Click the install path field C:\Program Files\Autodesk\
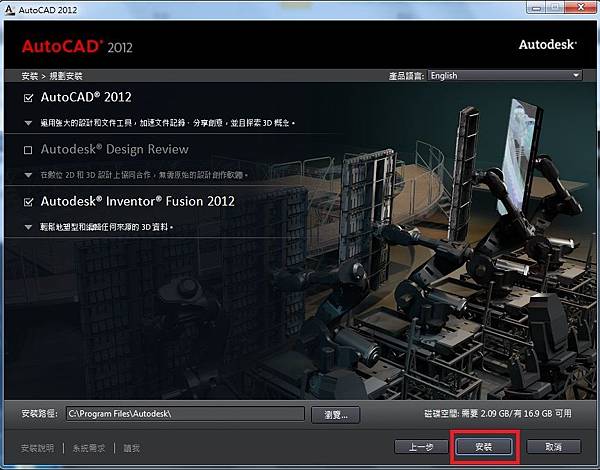Viewport: 600px width, 470px height. (185, 414)
